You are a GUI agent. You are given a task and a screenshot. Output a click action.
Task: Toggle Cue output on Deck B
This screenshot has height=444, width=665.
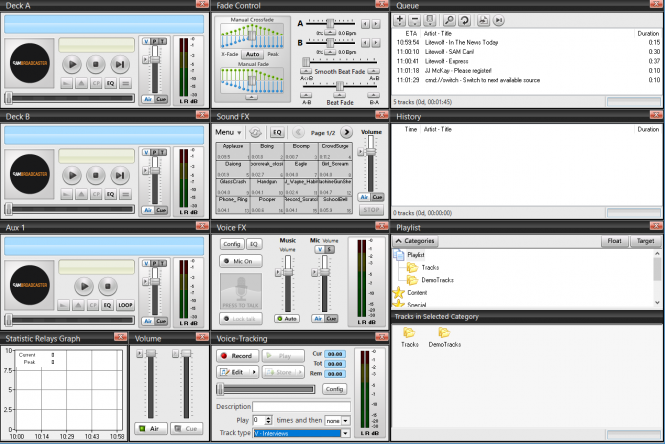(x=161, y=210)
